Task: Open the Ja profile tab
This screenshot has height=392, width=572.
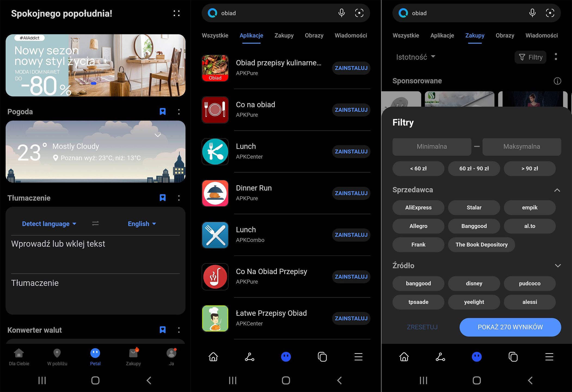Action: click(171, 357)
